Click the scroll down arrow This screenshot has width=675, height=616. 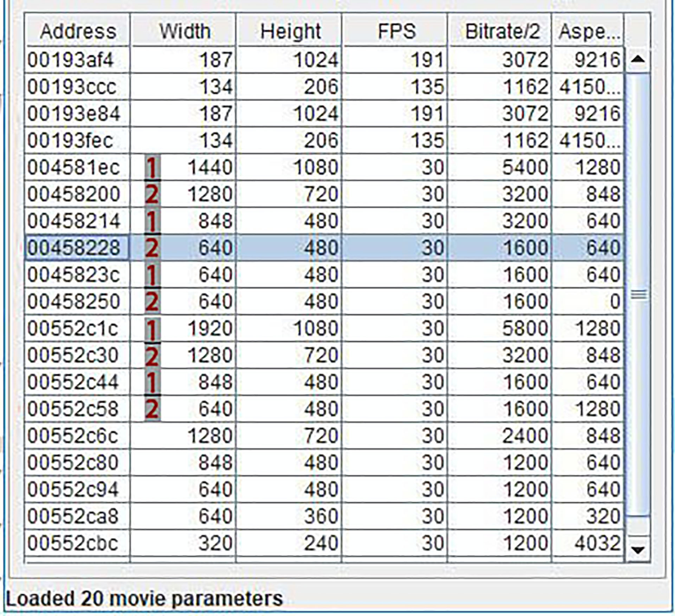coord(638,549)
